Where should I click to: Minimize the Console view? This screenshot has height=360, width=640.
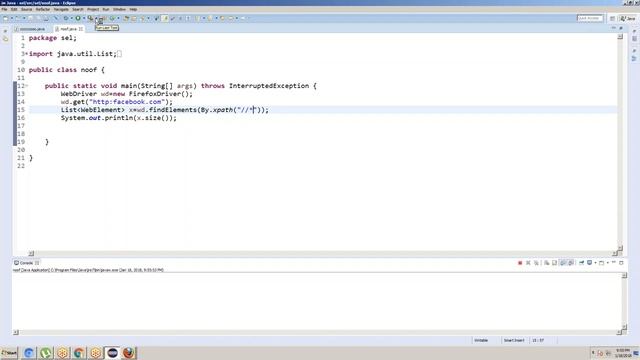613,262
